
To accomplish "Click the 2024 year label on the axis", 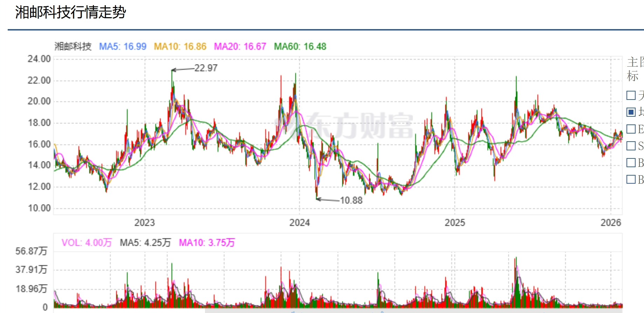I will [x=300, y=223].
